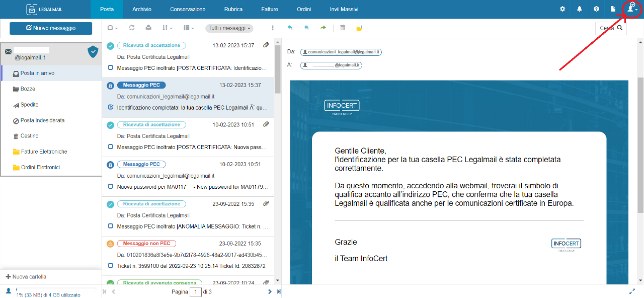Image resolution: width=644 pixels, height=298 pixels.
Task: Open the Posta in arrivo folder
Action: (51, 73)
